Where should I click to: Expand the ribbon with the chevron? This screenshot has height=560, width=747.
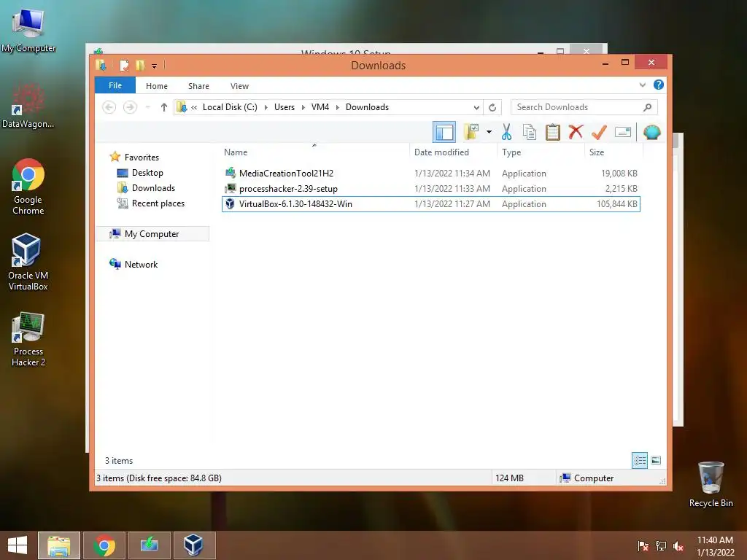(642, 85)
